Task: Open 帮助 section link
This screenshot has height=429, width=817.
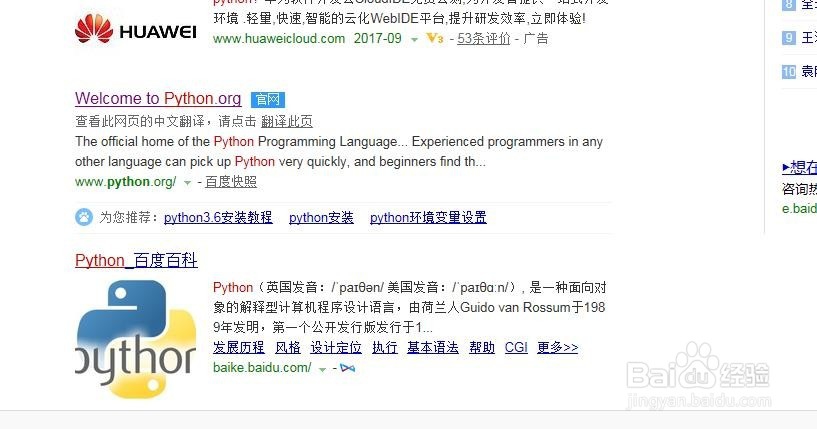Action: 482,347
